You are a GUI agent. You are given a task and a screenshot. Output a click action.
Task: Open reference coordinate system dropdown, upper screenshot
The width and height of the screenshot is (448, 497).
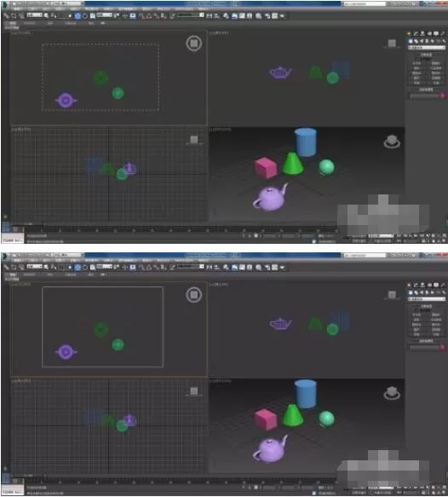point(105,14)
